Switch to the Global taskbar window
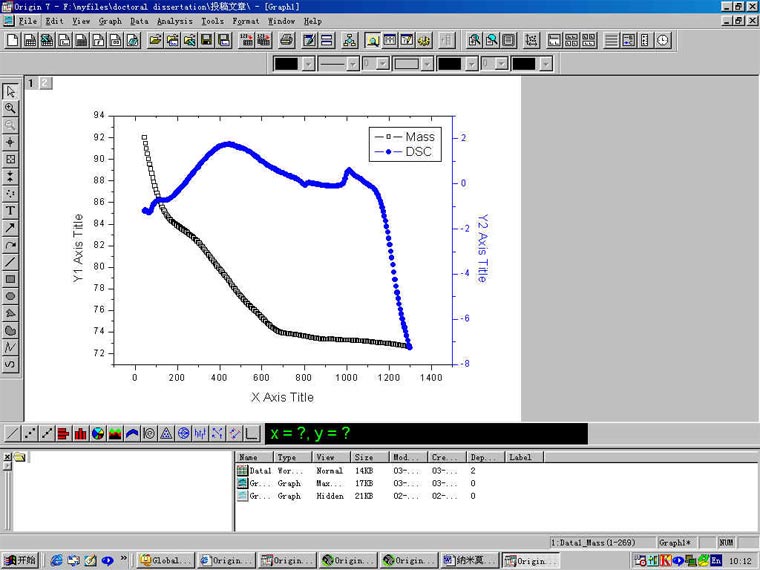The image size is (760, 570). 166,560
